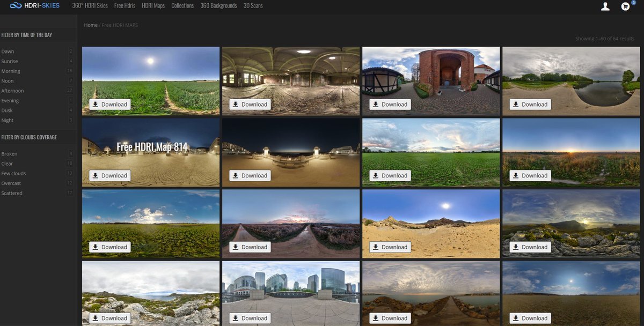Filter results by Afternoon

pyautogui.click(x=12, y=91)
